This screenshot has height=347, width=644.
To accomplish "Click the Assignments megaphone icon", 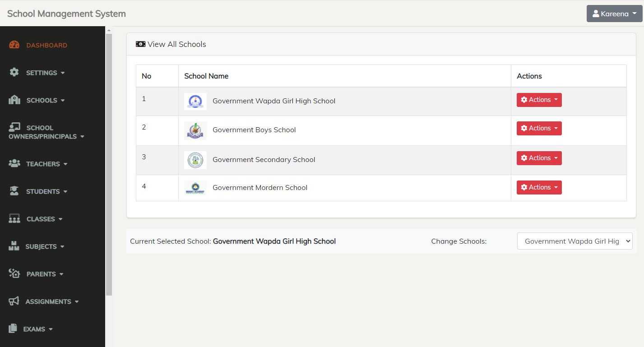I will tap(14, 301).
